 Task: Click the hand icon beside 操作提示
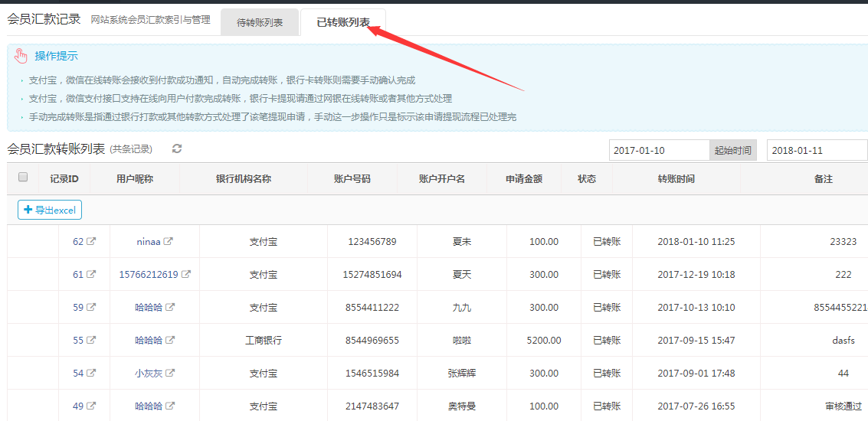click(21, 56)
